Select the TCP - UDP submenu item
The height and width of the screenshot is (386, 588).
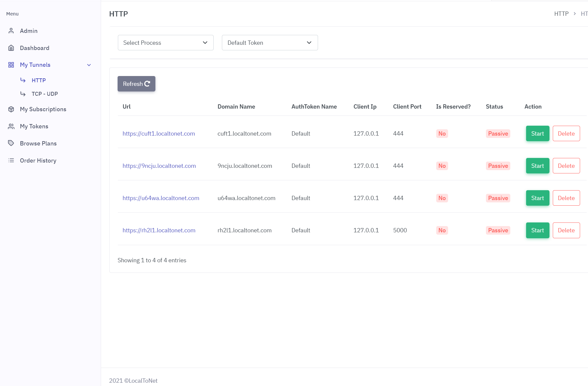[x=45, y=94]
